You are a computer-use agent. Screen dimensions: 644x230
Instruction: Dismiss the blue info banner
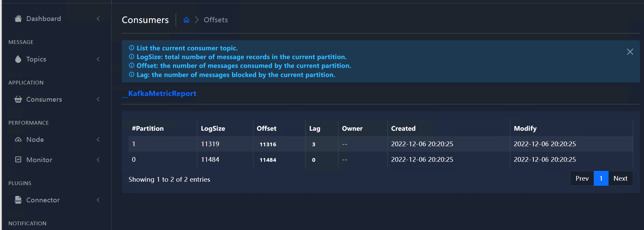click(x=630, y=52)
